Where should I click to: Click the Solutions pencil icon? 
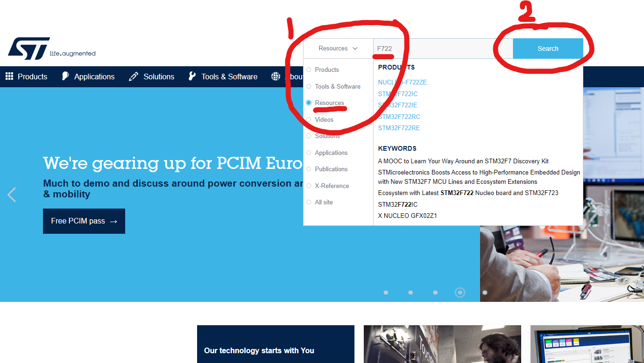click(134, 77)
